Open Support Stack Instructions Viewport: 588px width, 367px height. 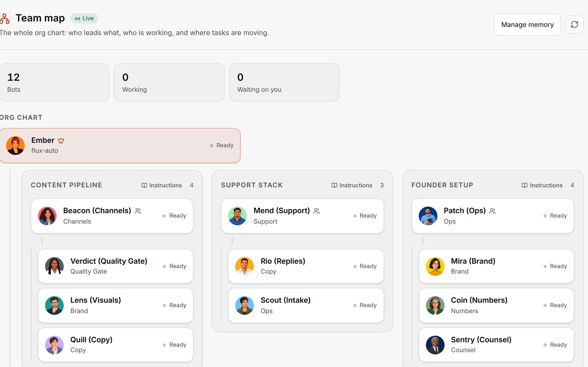click(352, 185)
